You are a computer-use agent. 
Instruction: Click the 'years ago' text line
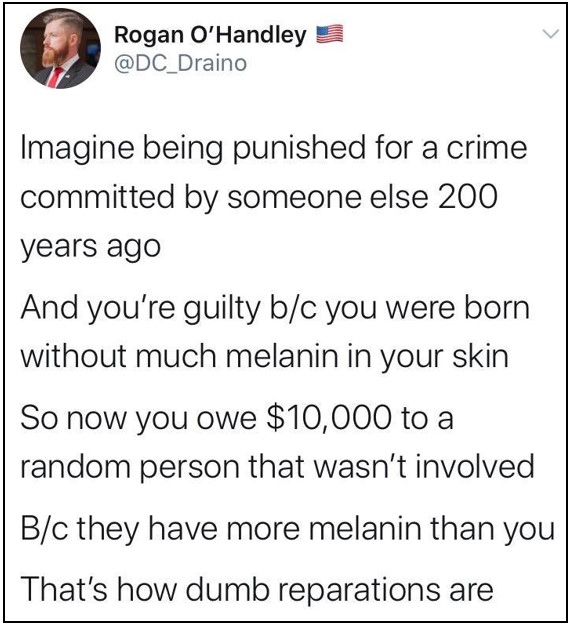pos(91,247)
